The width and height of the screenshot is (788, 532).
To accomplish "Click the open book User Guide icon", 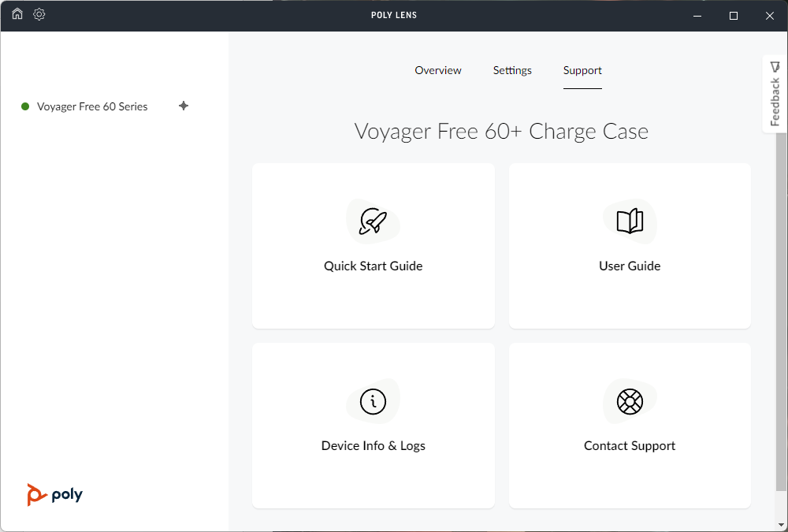I will pos(630,221).
